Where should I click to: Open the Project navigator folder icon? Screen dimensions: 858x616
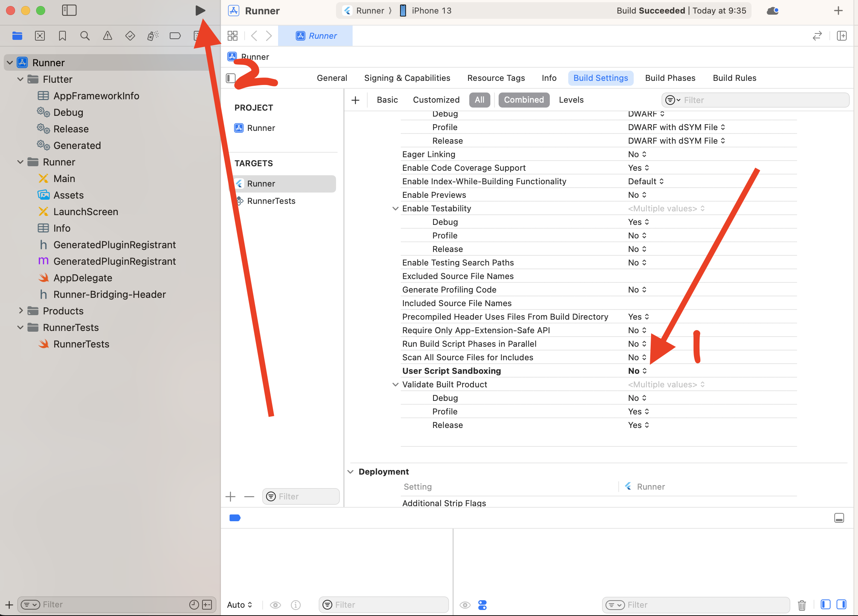click(x=17, y=36)
